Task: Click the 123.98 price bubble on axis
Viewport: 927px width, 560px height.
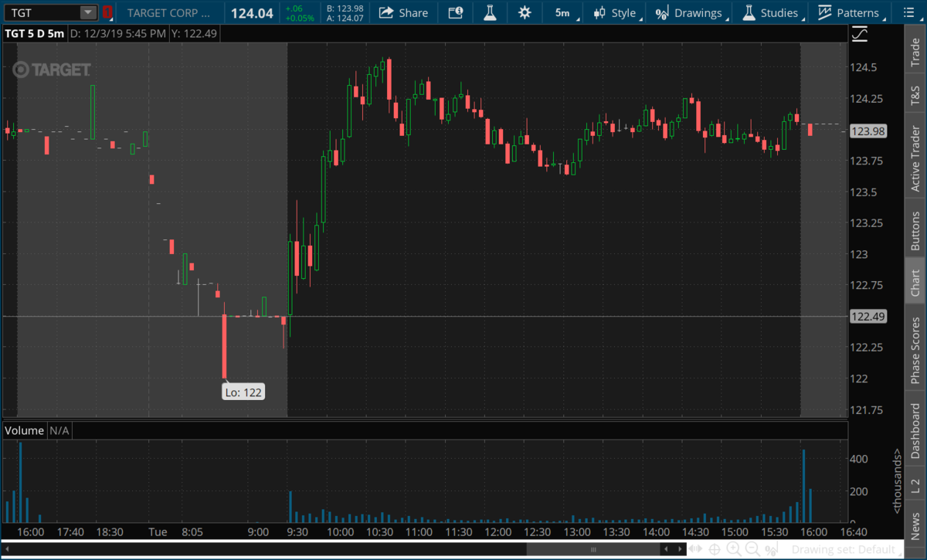Action: pyautogui.click(x=868, y=131)
